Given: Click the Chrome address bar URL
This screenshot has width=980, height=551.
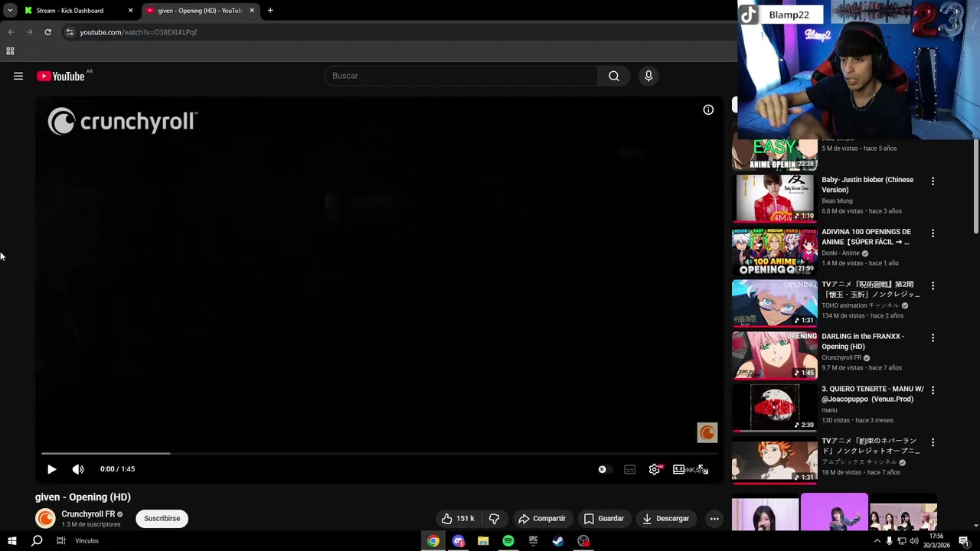Looking at the screenshot, I should click(x=139, y=32).
